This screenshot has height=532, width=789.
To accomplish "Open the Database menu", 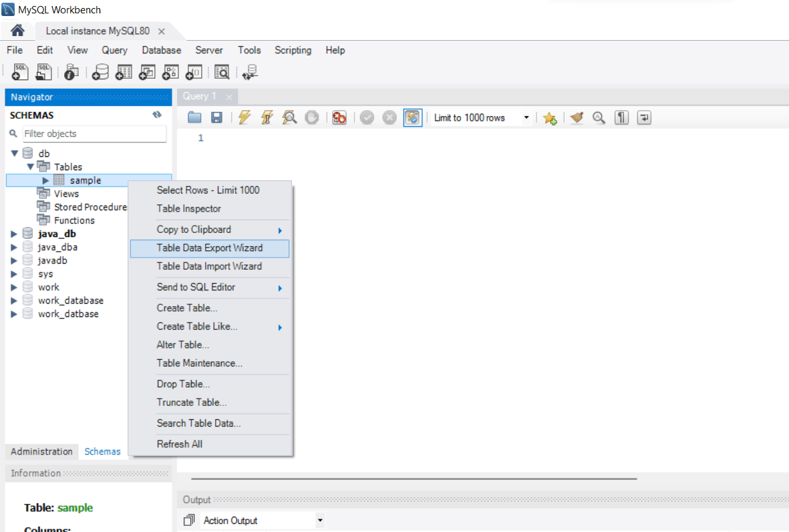I will point(161,50).
